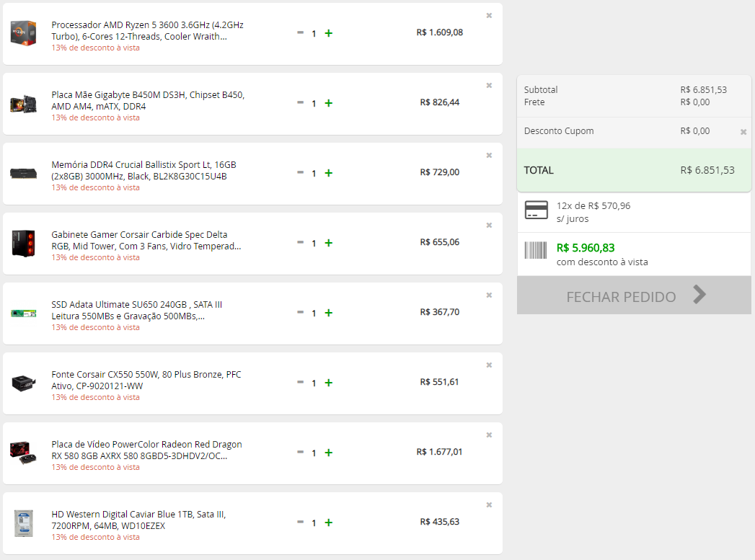Increase quantity of Adata SU650 SSD
Screen dimensions: 755x560
pyautogui.click(x=328, y=313)
